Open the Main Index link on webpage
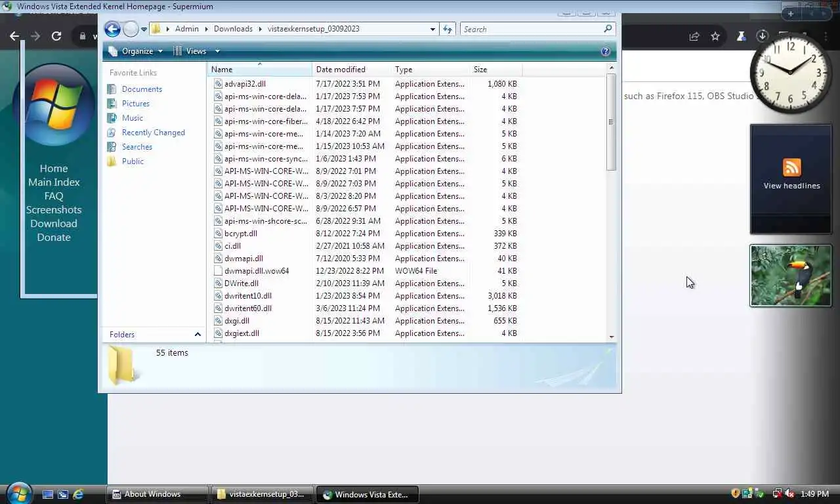 [x=54, y=182]
